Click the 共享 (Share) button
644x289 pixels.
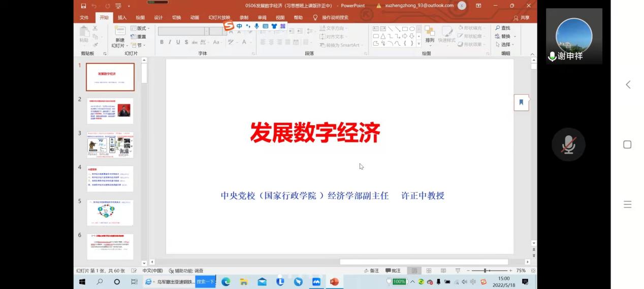[522, 18]
